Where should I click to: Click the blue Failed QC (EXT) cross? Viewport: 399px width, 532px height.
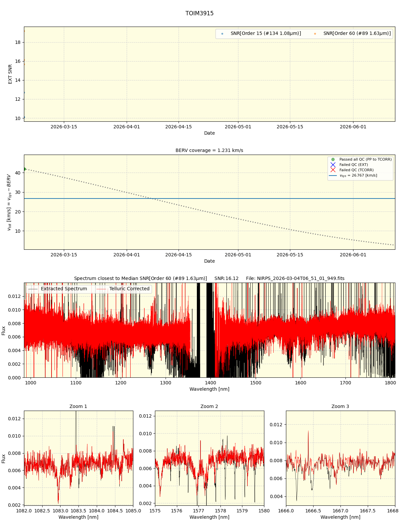click(x=333, y=165)
